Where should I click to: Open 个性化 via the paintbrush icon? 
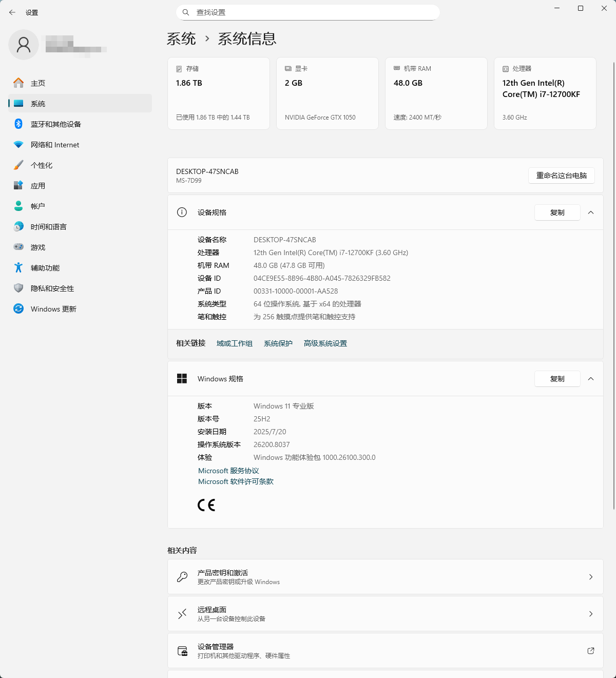(x=18, y=165)
